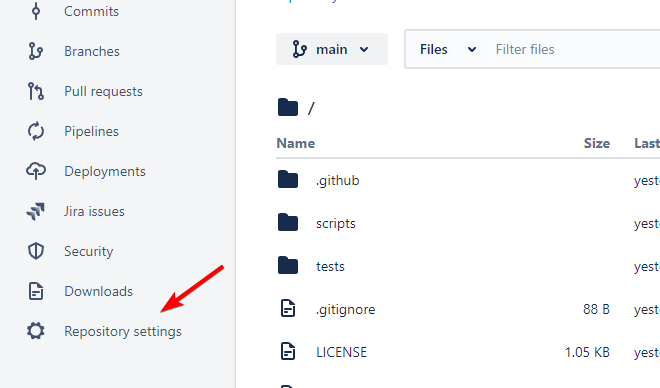
Task: Expand the Files type dropdown
Action: pos(448,49)
